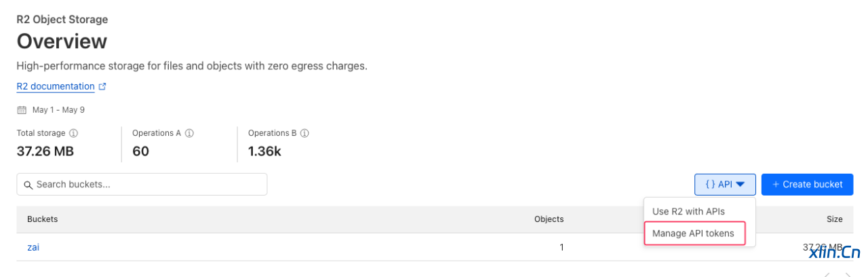The width and height of the screenshot is (868, 277).
Task: Click the Create bucket button
Action: point(807,184)
